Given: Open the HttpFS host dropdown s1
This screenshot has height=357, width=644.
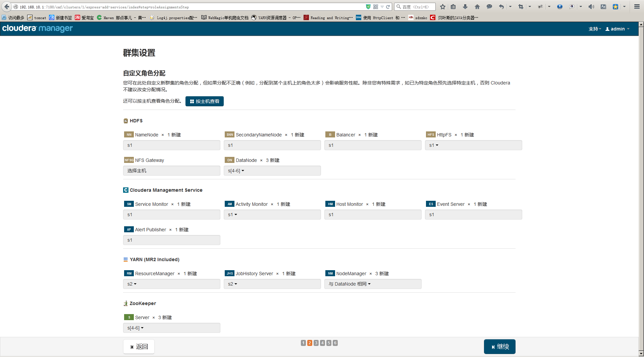Looking at the screenshot, I should (x=473, y=145).
